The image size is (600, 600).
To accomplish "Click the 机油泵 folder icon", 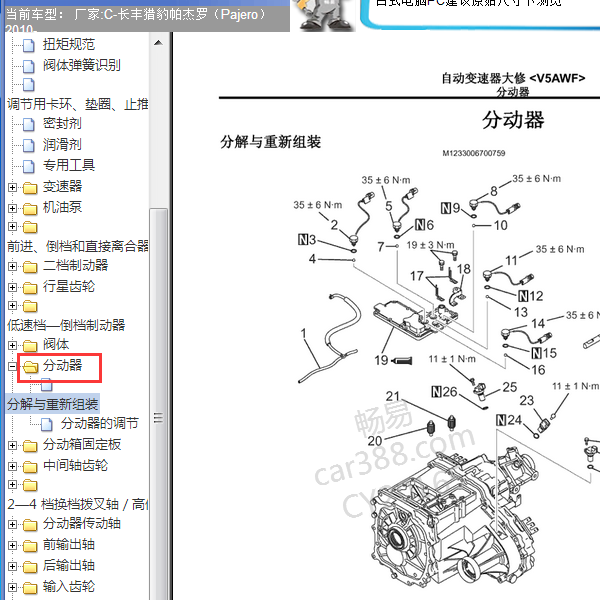I will pos(30,209).
